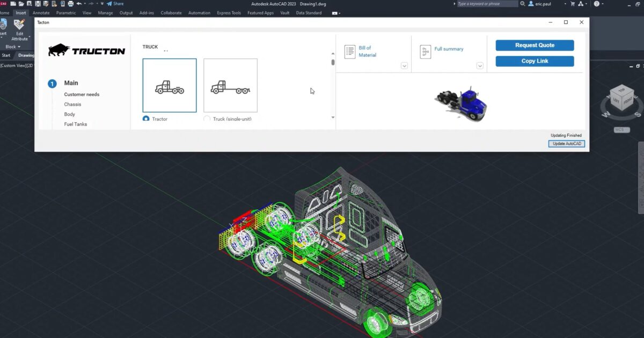Click the eric.paul username
Image resolution: width=644 pixels, height=338 pixels.
coord(543,4)
